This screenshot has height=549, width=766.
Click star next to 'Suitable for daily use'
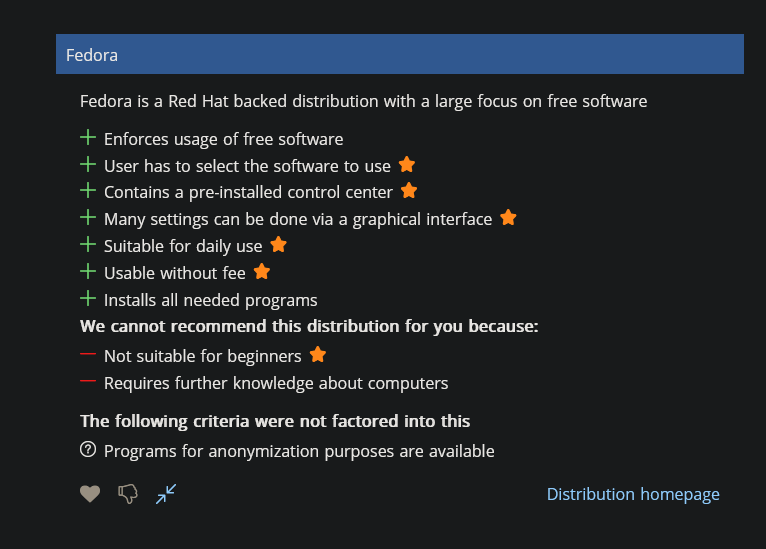click(x=278, y=244)
